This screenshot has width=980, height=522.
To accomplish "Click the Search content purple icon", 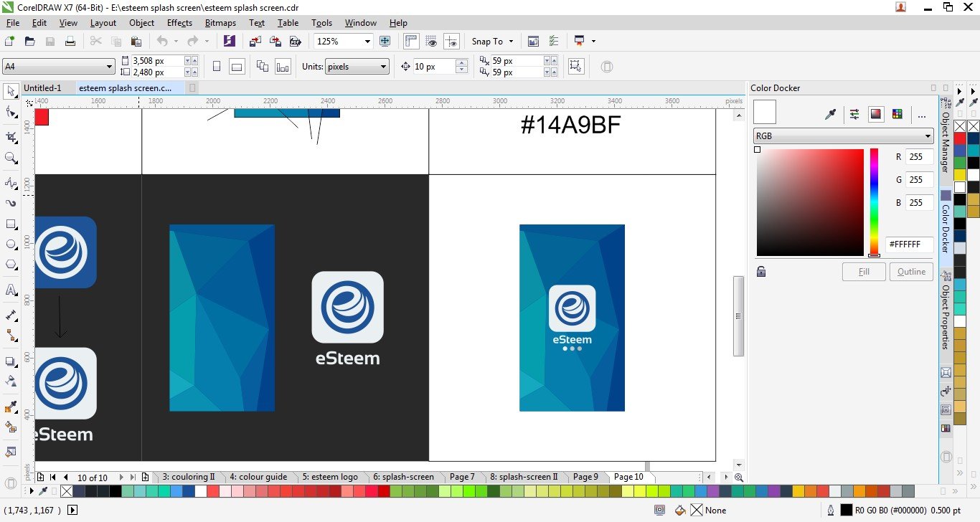I will coord(229,42).
